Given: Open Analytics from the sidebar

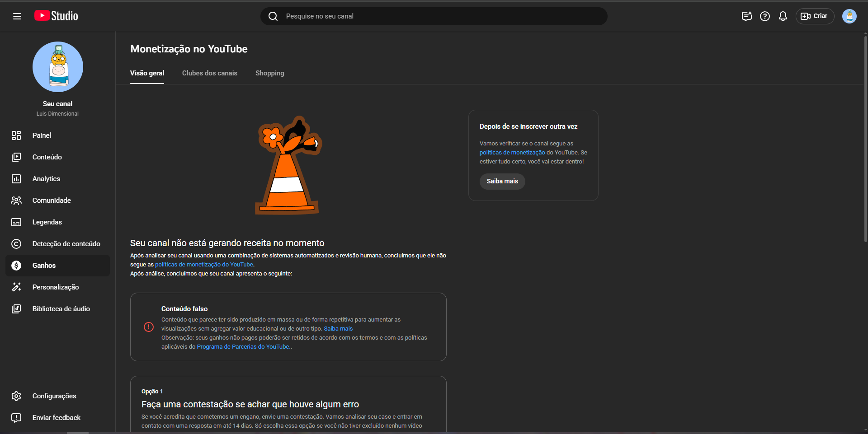Looking at the screenshot, I should [46, 179].
